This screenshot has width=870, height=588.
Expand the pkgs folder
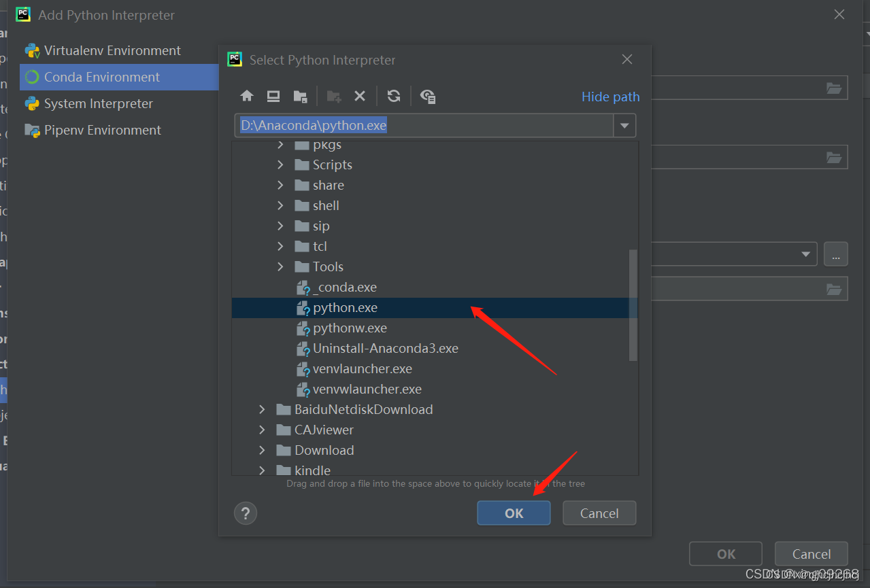280,144
